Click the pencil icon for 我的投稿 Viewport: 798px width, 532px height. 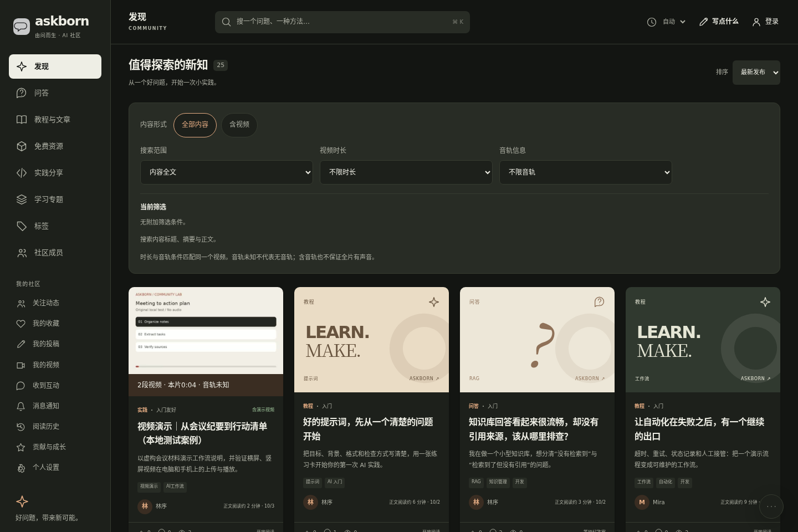pos(21,344)
